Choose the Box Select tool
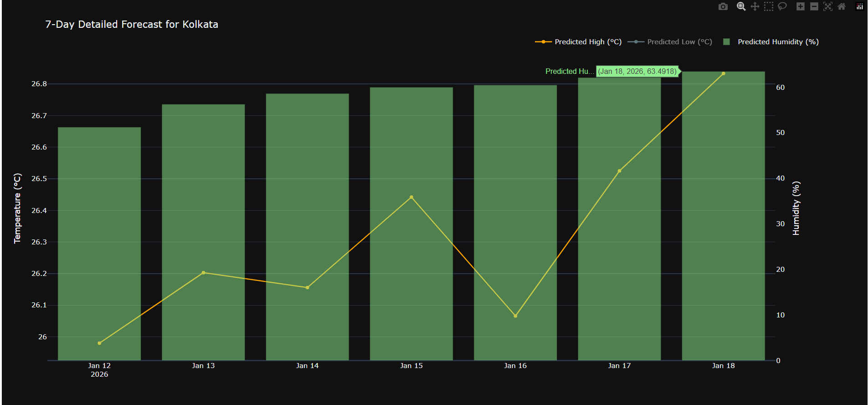868x405 pixels. pyautogui.click(x=769, y=6)
